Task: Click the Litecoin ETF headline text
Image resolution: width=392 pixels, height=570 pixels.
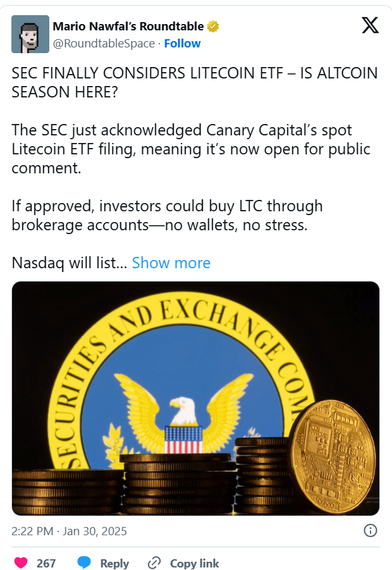Action: click(195, 82)
